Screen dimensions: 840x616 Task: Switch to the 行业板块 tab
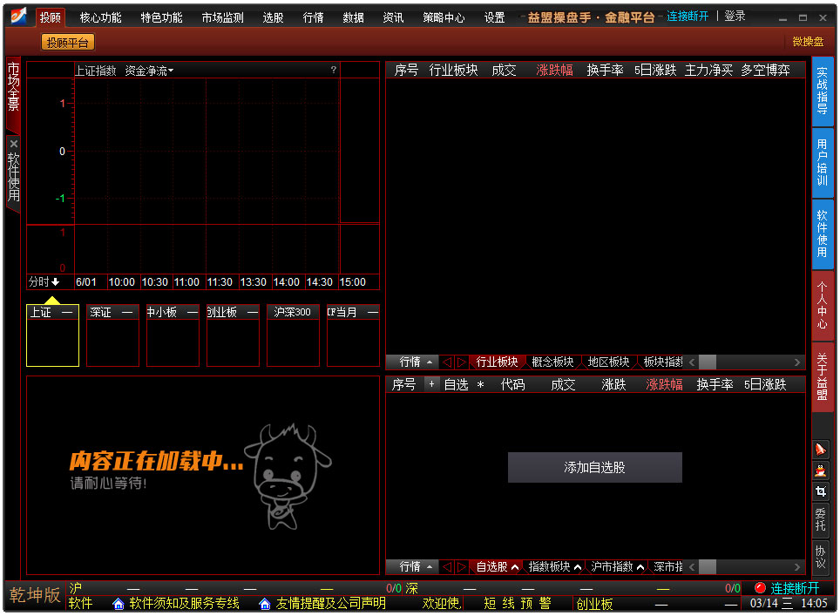tap(498, 362)
